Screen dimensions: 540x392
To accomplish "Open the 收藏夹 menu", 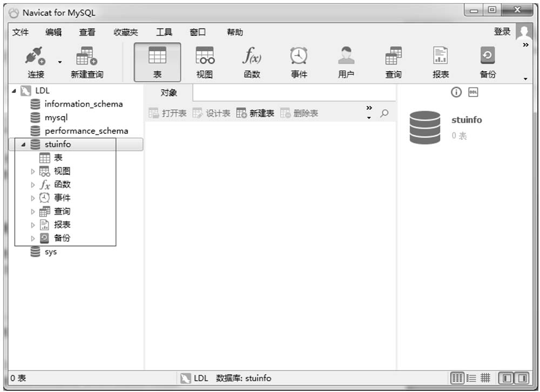I will [x=126, y=32].
